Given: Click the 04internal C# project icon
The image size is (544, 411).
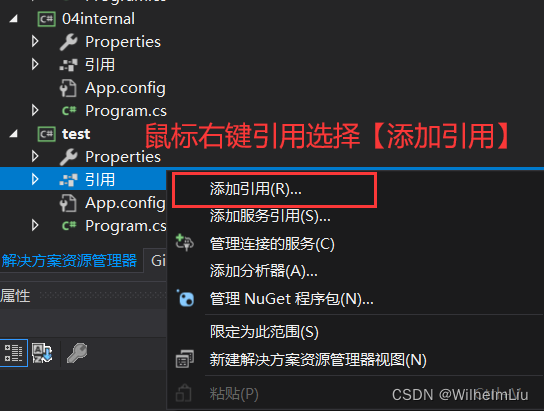Looking at the screenshot, I should point(46,19).
